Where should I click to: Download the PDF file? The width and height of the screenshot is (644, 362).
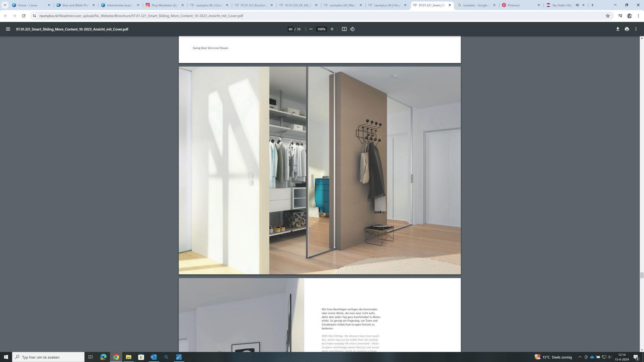point(618,29)
